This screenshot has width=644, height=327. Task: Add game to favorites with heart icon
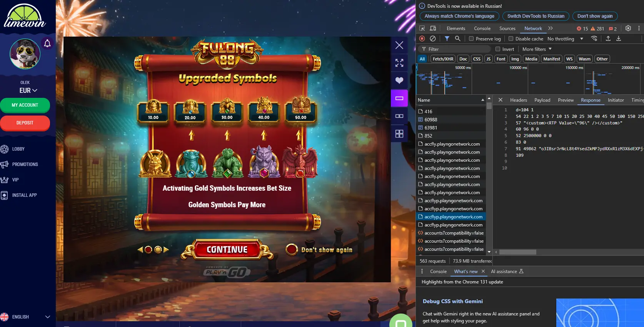coord(399,80)
